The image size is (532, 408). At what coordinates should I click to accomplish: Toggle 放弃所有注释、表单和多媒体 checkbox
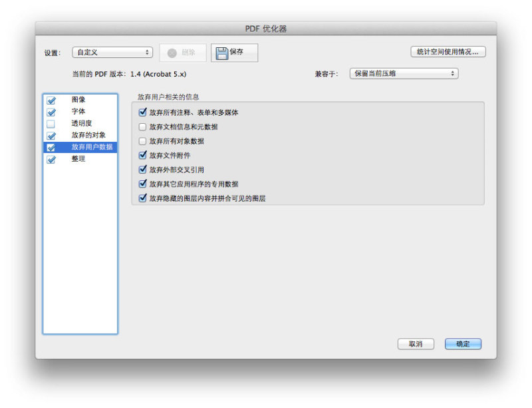coord(143,112)
